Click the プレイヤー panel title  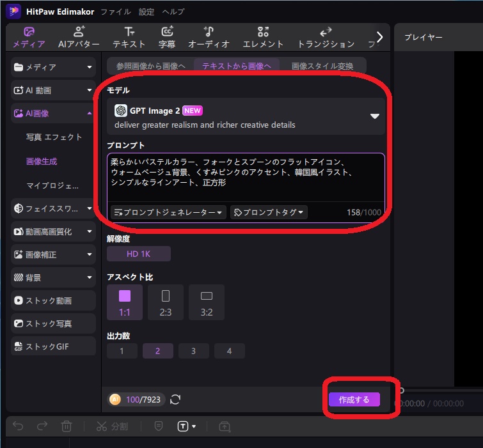point(424,37)
